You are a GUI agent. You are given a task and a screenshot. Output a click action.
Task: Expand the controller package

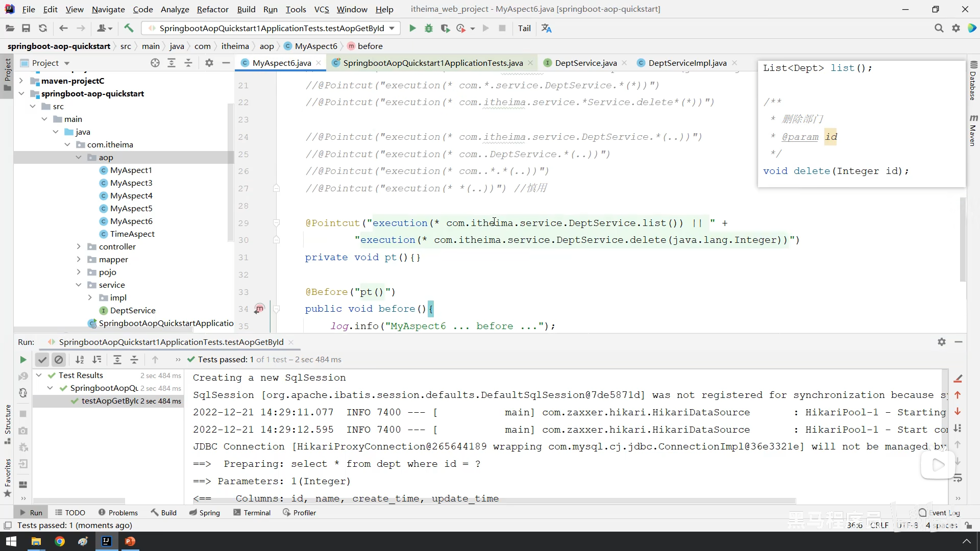(79, 246)
